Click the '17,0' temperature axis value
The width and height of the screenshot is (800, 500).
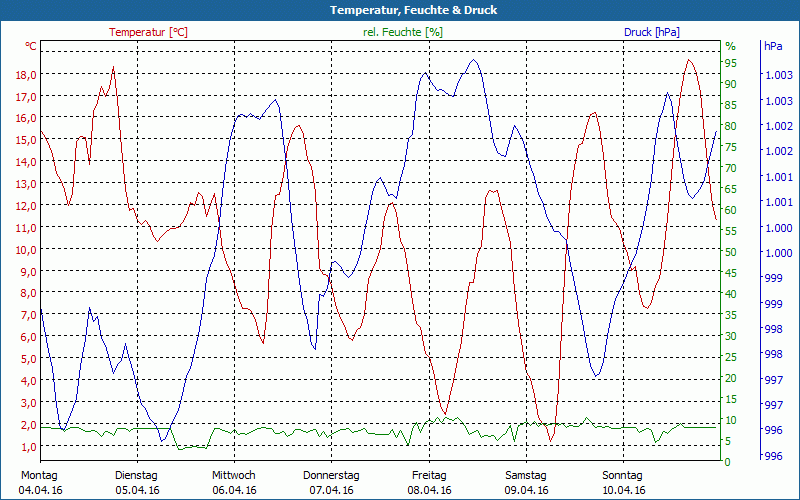tap(26, 96)
